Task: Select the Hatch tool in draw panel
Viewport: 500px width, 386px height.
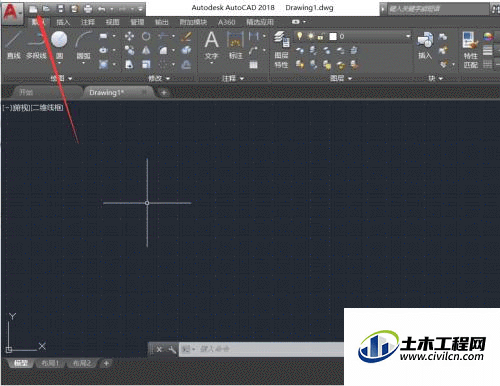Action: coord(103,64)
